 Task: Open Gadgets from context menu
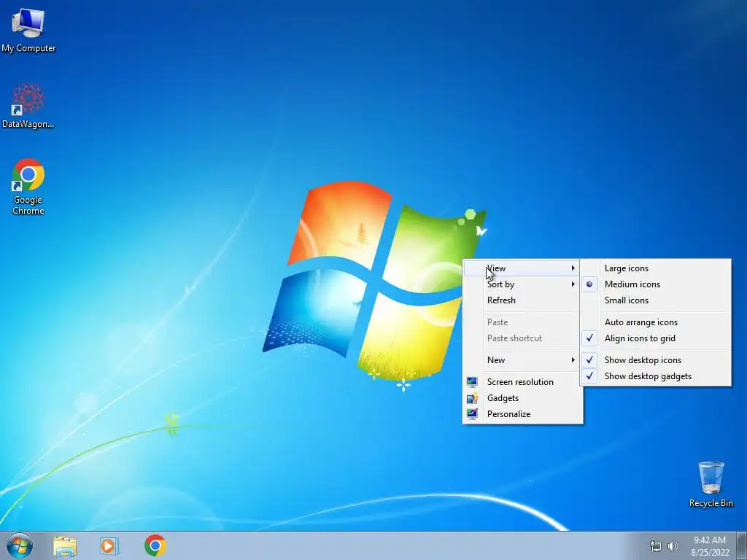click(x=522, y=398)
